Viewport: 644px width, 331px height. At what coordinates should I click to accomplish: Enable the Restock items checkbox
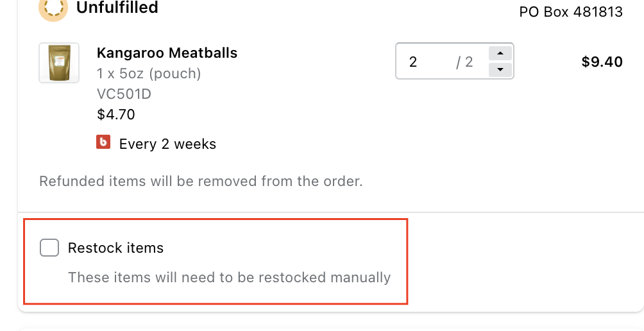tap(49, 248)
